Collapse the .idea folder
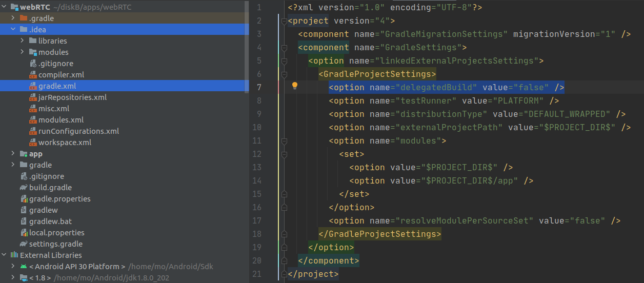This screenshot has width=644, height=283. coord(13,30)
